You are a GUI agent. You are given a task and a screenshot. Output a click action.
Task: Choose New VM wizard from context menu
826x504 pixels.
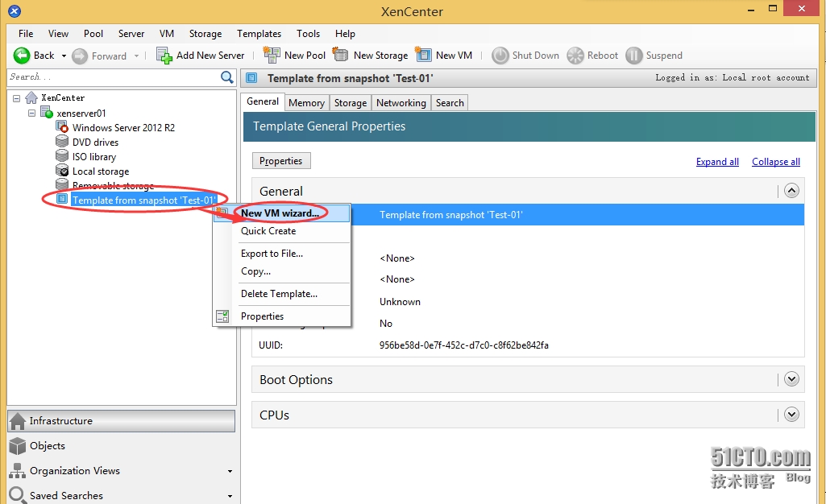click(281, 213)
